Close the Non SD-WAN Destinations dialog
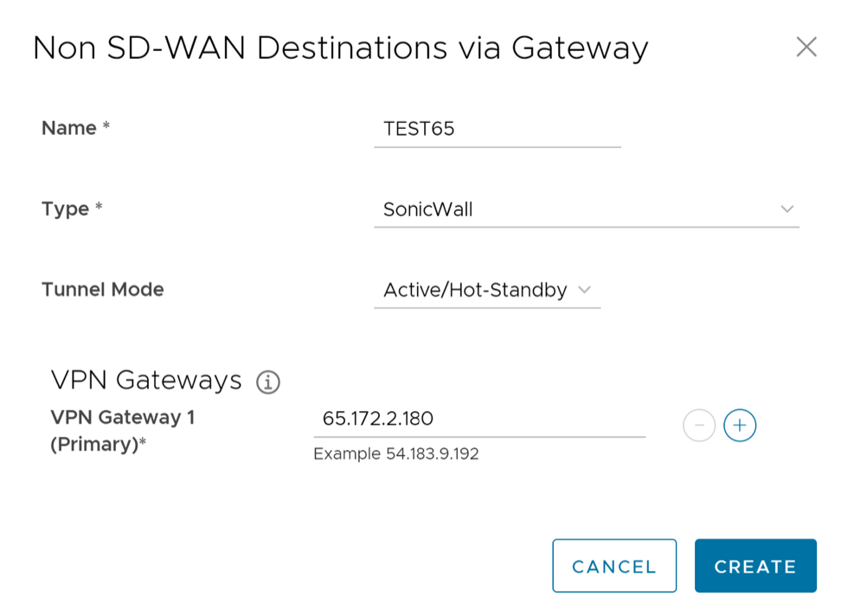 tap(806, 48)
